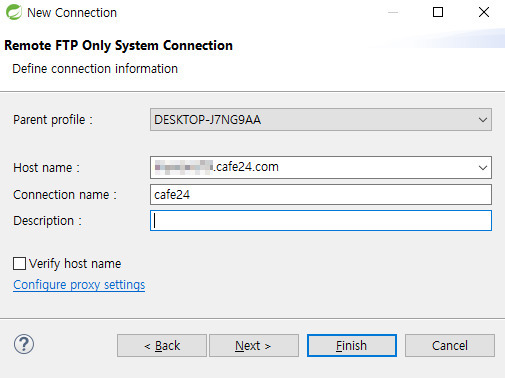Click the New Connection title bar text
This screenshot has height=378, width=505.
(72, 13)
